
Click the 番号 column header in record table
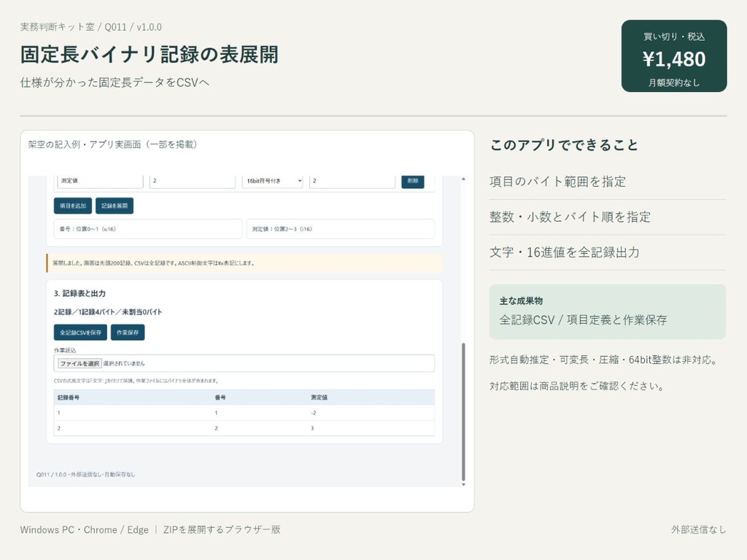point(220,397)
